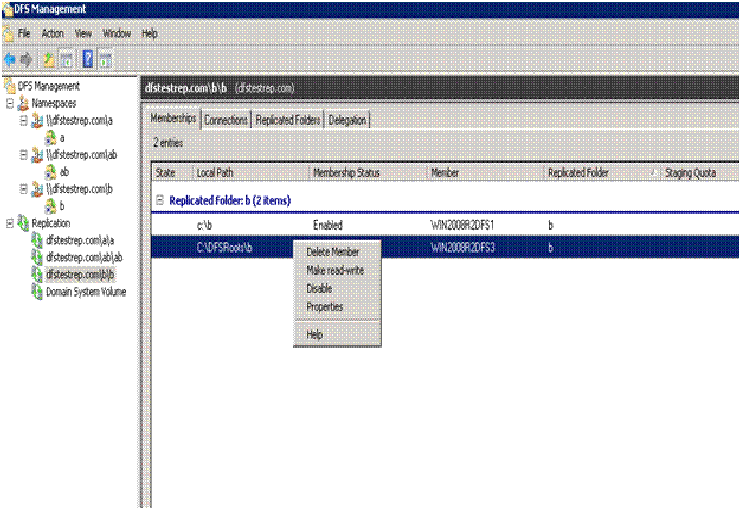Collapse the Replicated Folder: b group
This screenshot has height=508, width=739.
pos(160,200)
